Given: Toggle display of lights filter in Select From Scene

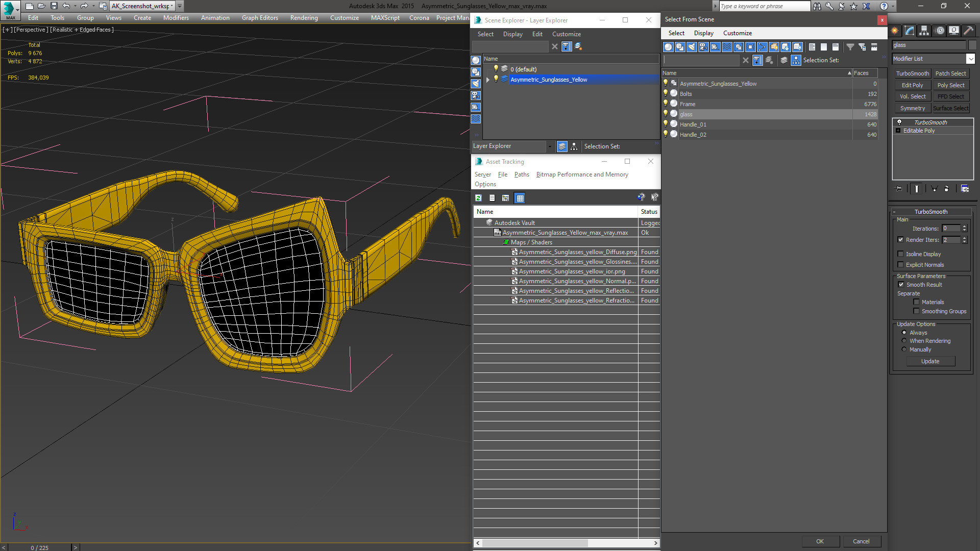Looking at the screenshot, I should pos(692,47).
